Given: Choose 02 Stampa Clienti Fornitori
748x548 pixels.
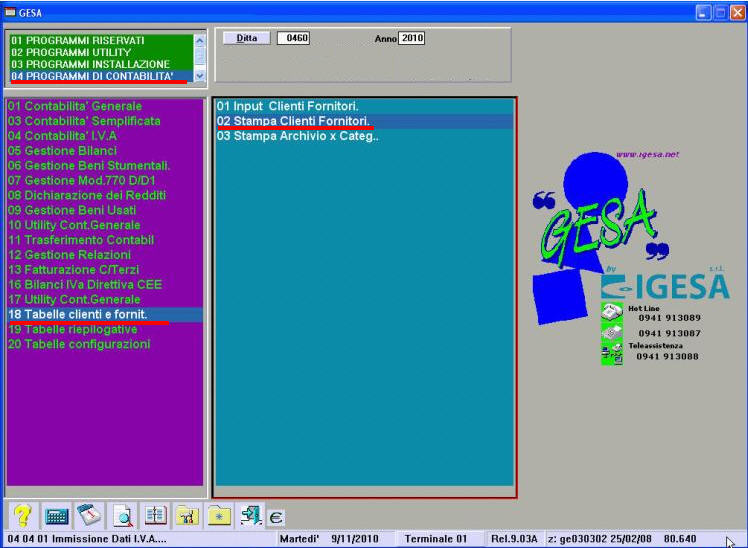Looking at the screenshot, I should pos(364,121).
